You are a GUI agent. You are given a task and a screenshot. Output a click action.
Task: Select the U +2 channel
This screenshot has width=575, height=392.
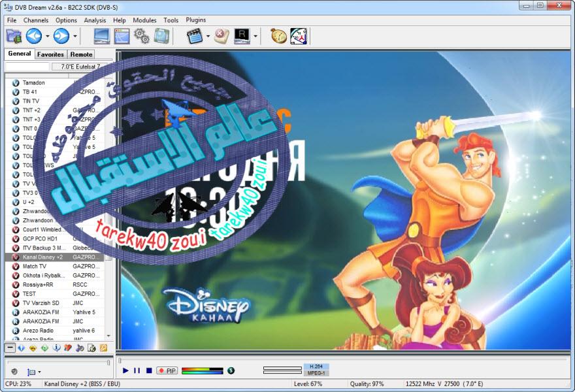click(x=55, y=202)
